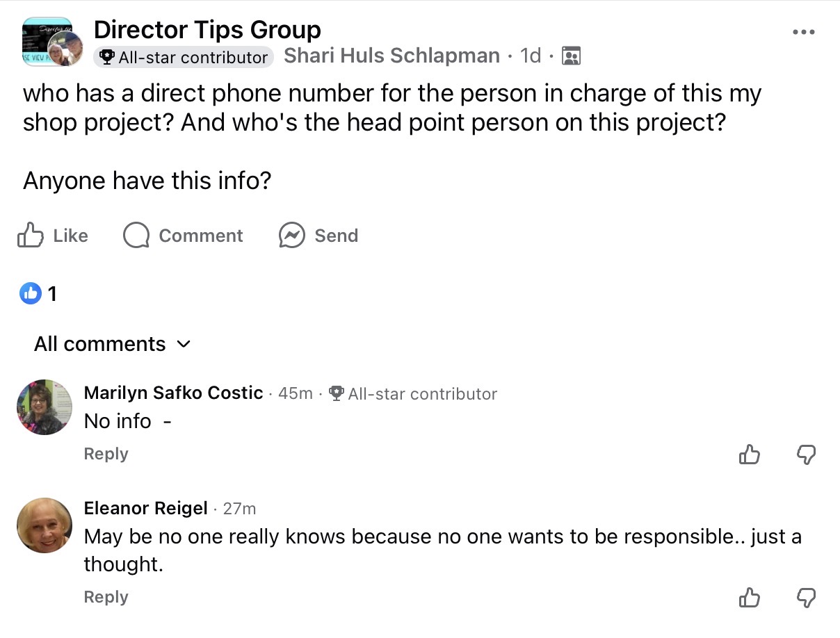Thumbs down Eleanor Reigel's comment
Screen dimensions: 840x638
805,598
